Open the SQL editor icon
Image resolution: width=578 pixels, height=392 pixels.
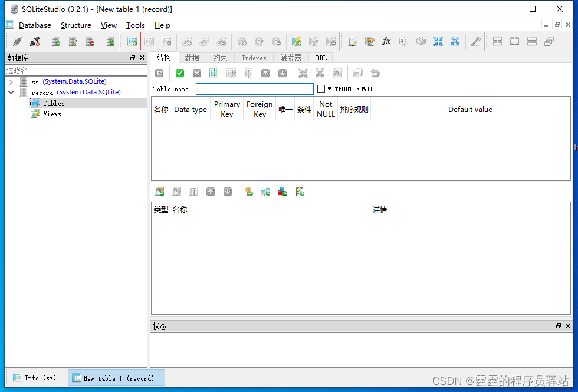[x=353, y=41]
